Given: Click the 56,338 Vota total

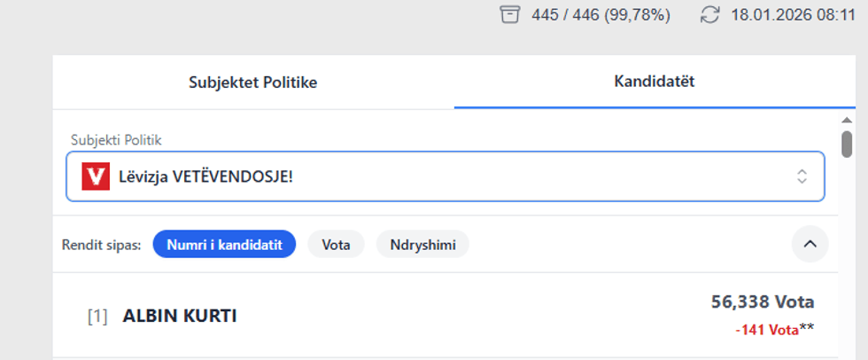Looking at the screenshot, I should tap(762, 302).
